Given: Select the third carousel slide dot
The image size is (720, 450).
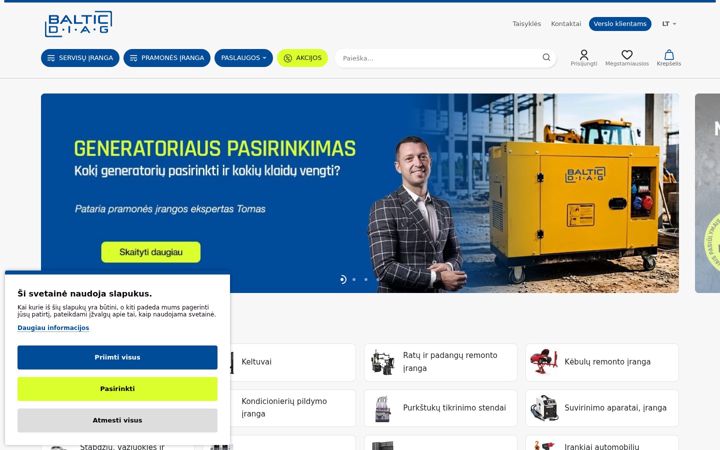Looking at the screenshot, I should click(x=366, y=279).
